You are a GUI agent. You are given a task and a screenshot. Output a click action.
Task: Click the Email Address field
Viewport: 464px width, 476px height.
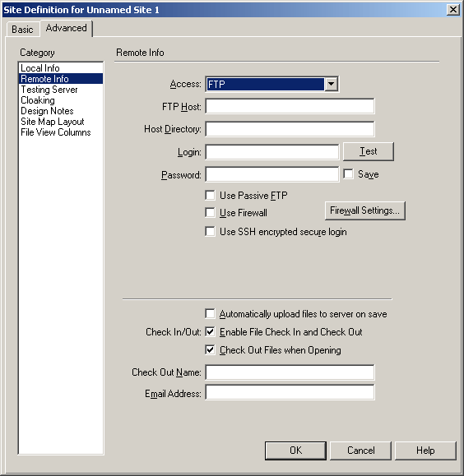pos(290,392)
